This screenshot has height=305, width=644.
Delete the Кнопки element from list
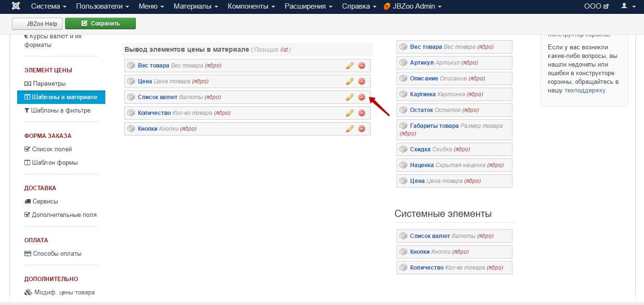point(362,129)
